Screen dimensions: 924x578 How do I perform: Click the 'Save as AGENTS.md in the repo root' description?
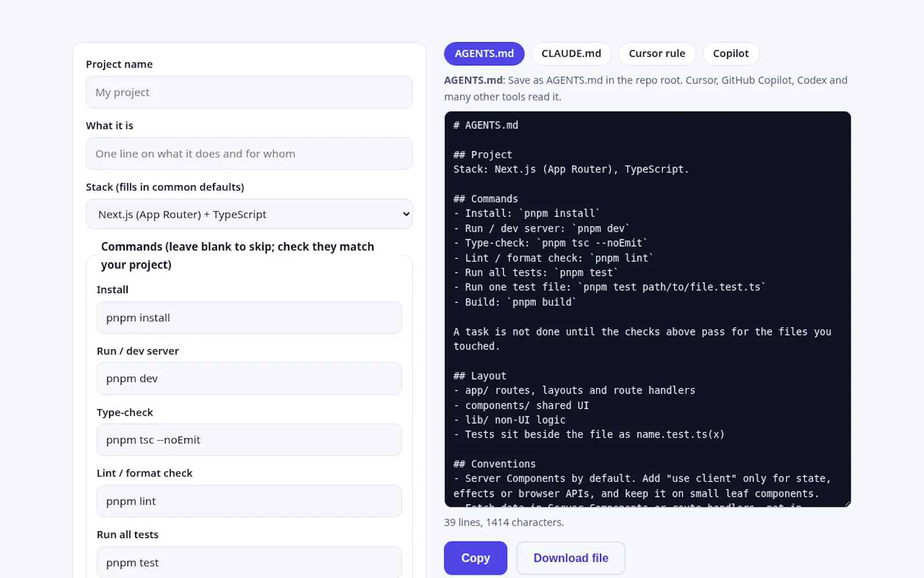(646, 88)
